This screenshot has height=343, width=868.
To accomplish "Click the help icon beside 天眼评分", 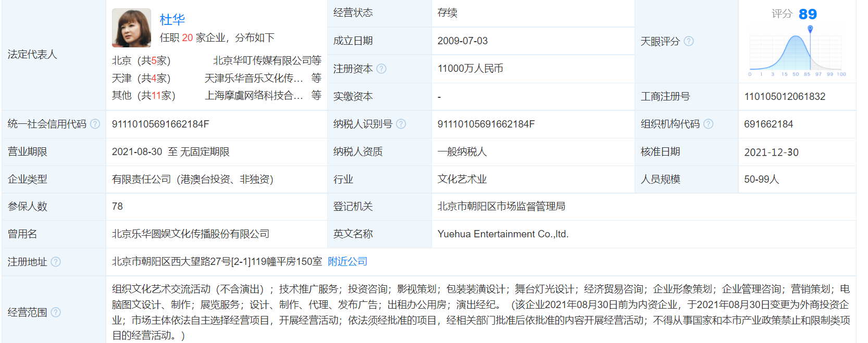I will (x=689, y=41).
